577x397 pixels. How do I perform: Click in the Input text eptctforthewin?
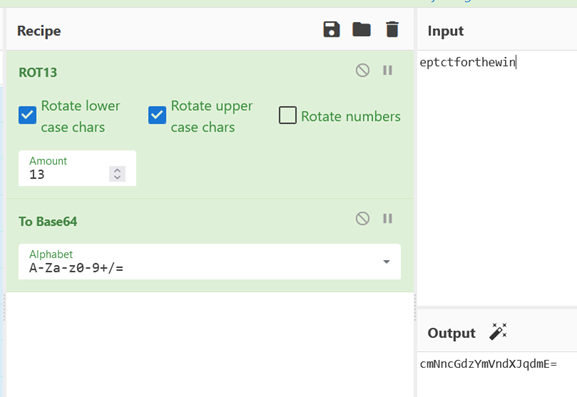pos(467,62)
